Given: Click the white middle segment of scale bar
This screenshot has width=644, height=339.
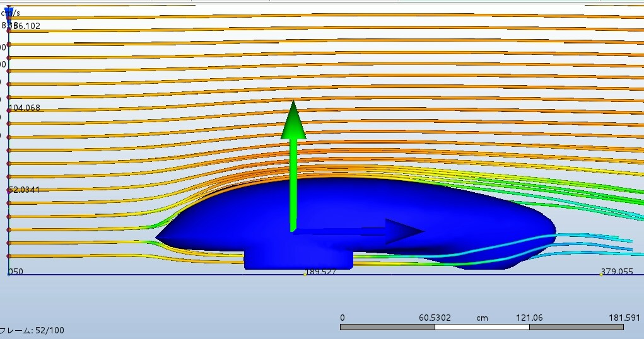Looking at the screenshot, I should (x=482, y=327).
